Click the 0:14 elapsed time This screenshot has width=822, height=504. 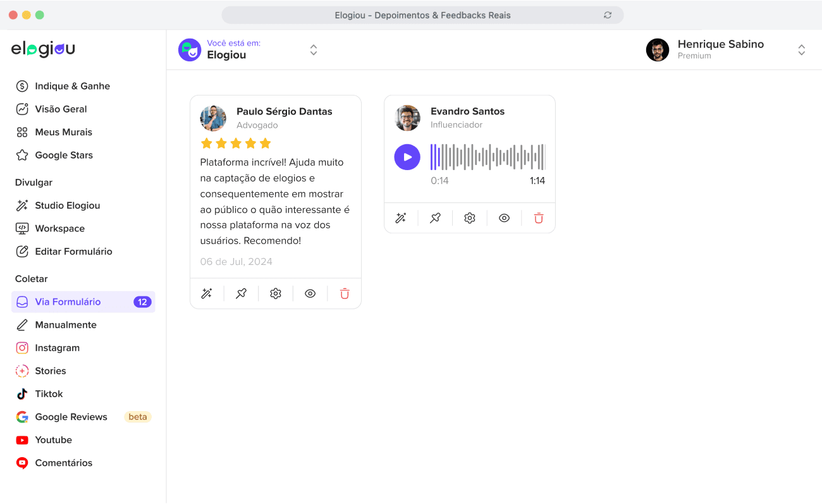(439, 181)
